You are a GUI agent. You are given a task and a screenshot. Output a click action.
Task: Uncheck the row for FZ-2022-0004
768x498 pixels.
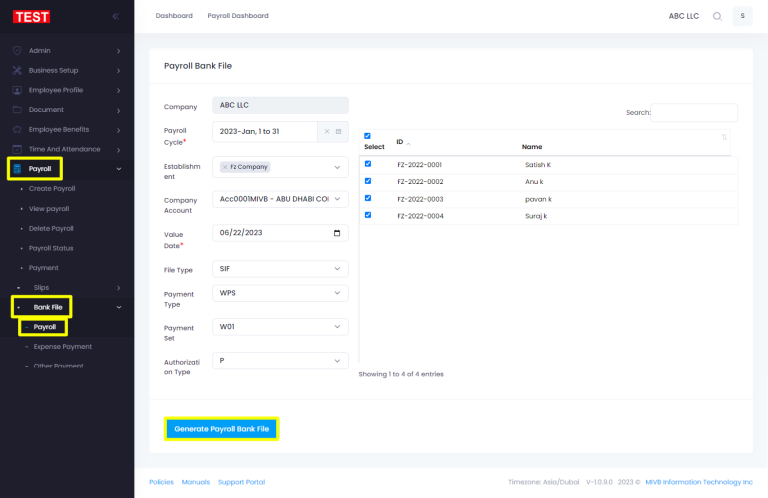368,215
